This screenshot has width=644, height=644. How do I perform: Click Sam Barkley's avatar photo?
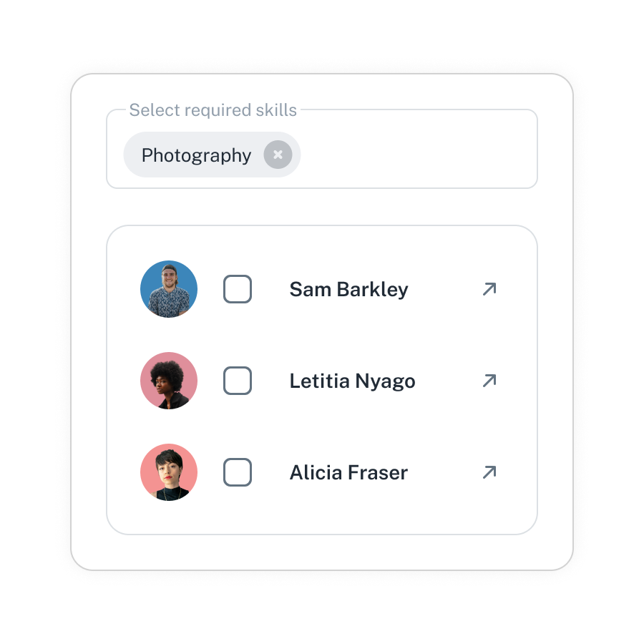pos(169,289)
